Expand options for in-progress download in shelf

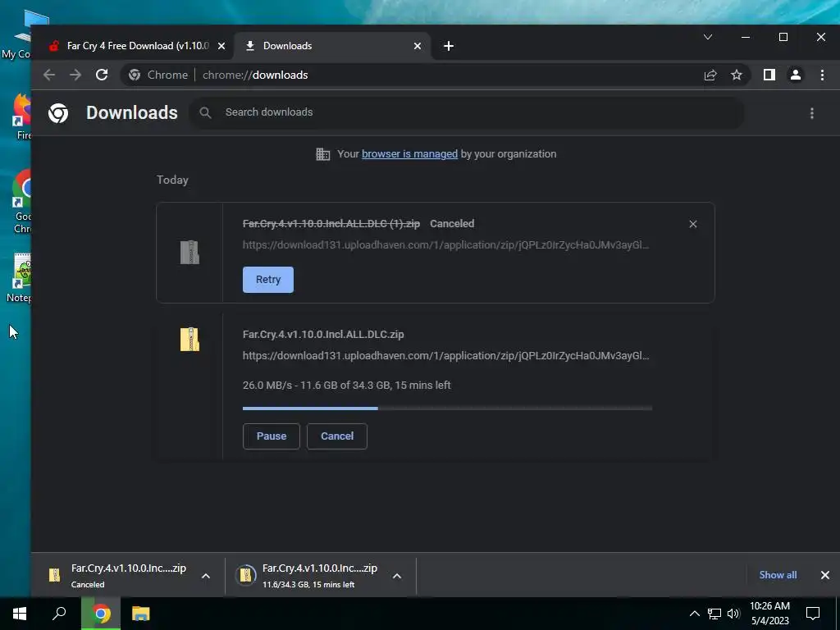tap(397, 576)
